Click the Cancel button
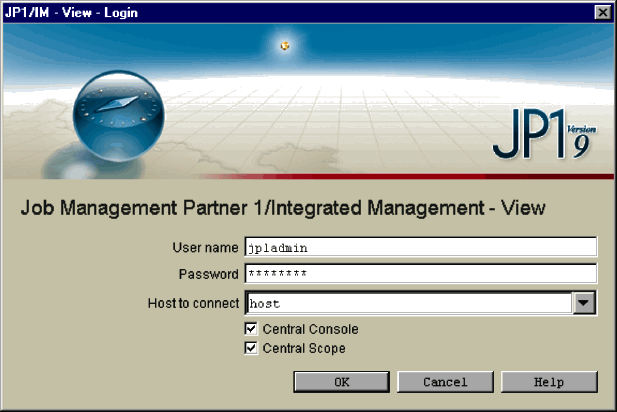 [445, 382]
